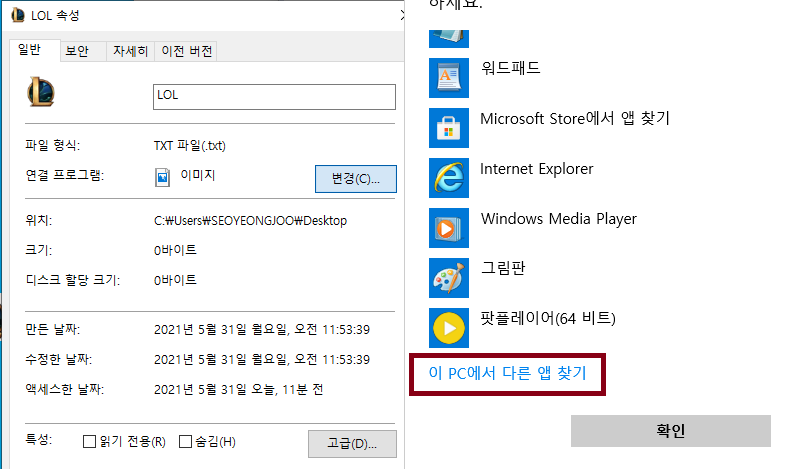The image size is (791, 469).
Task: Pick the Windows Media Player icon
Action: (x=448, y=228)
